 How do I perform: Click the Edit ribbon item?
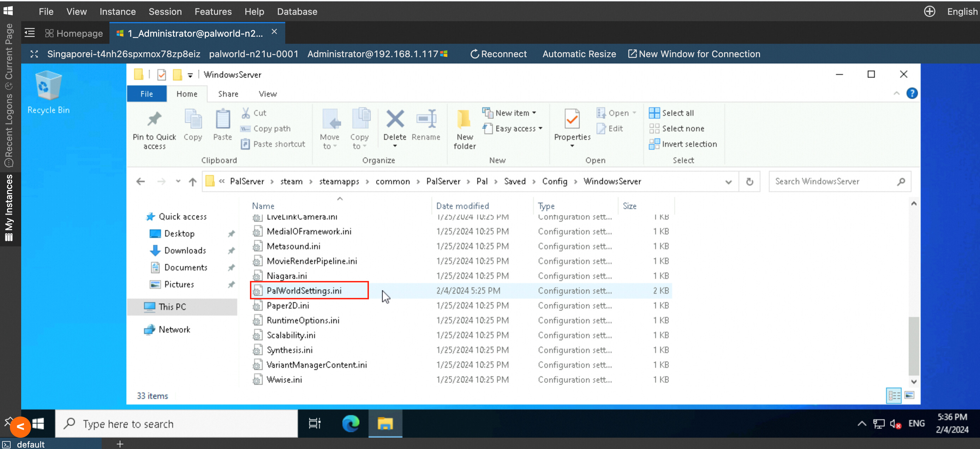[610, 128]
